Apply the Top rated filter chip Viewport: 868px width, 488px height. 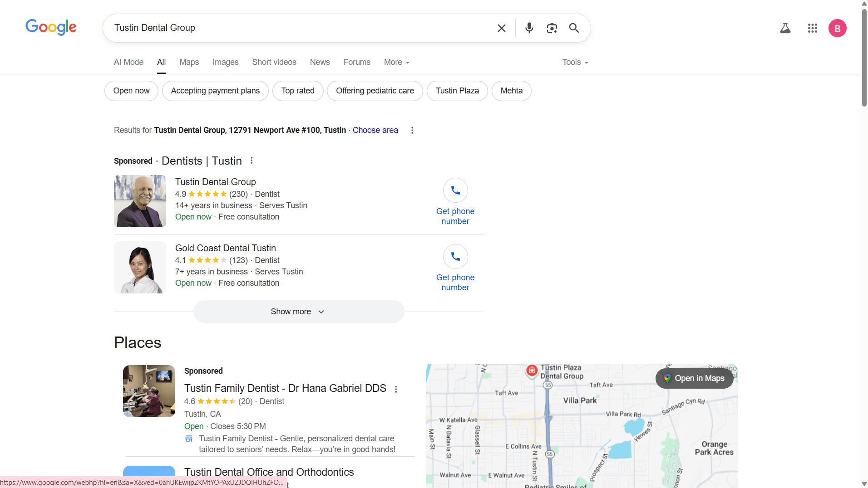[298, 91]
